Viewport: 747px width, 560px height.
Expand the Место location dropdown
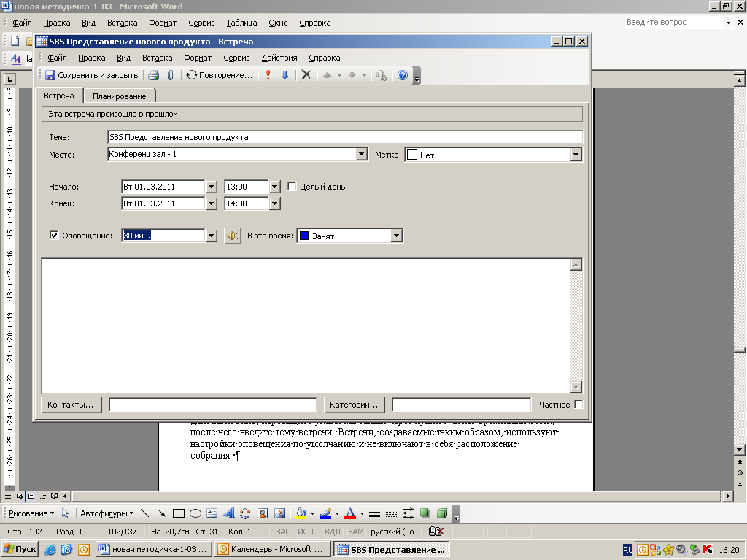(362, 154)
